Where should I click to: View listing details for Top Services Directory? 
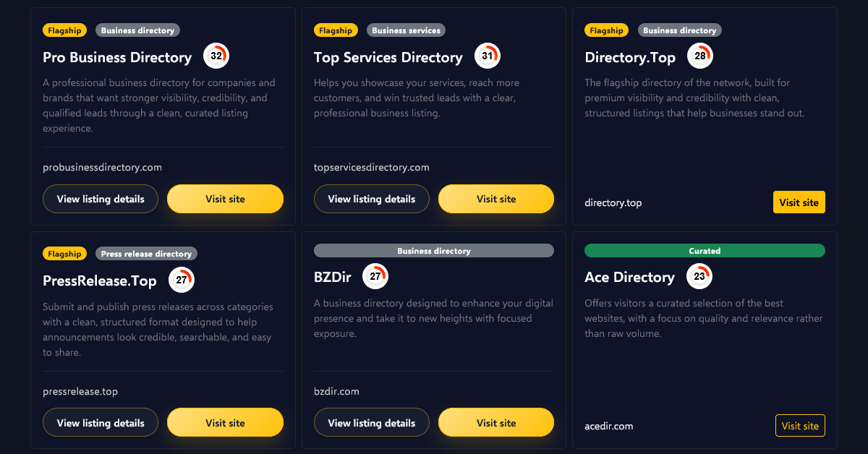pos(372,199)
